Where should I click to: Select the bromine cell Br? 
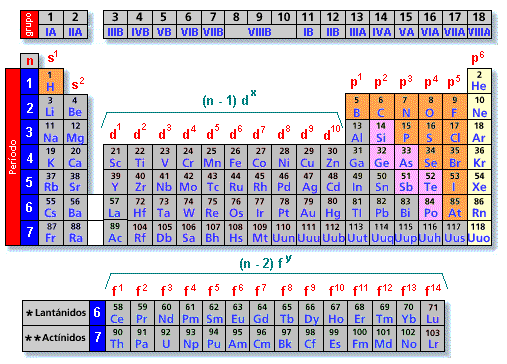(455, 157)
